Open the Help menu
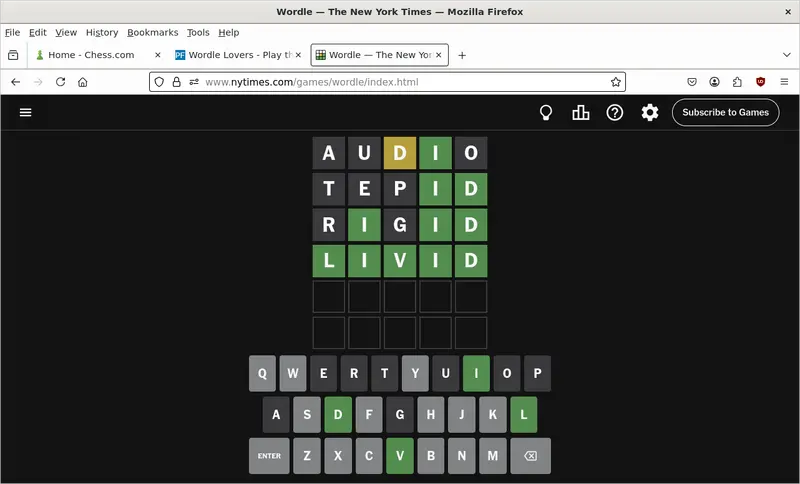 tap(229, 32)
